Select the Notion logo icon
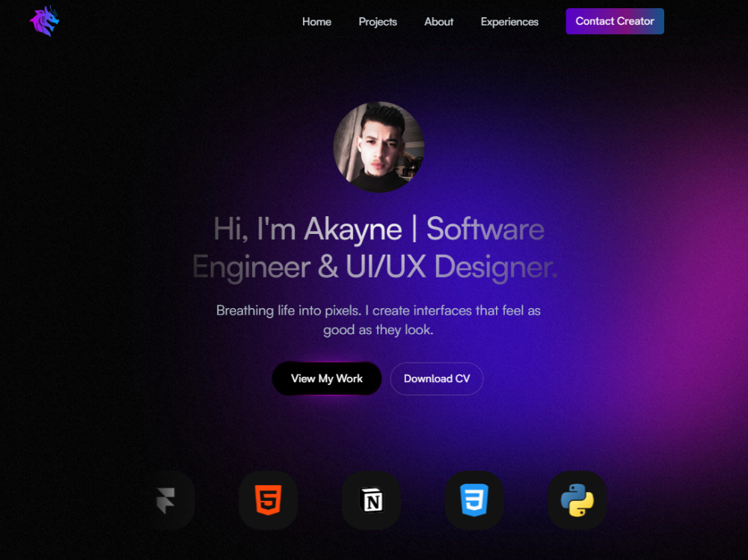This screenshot has width=748, height=560. 371,500
